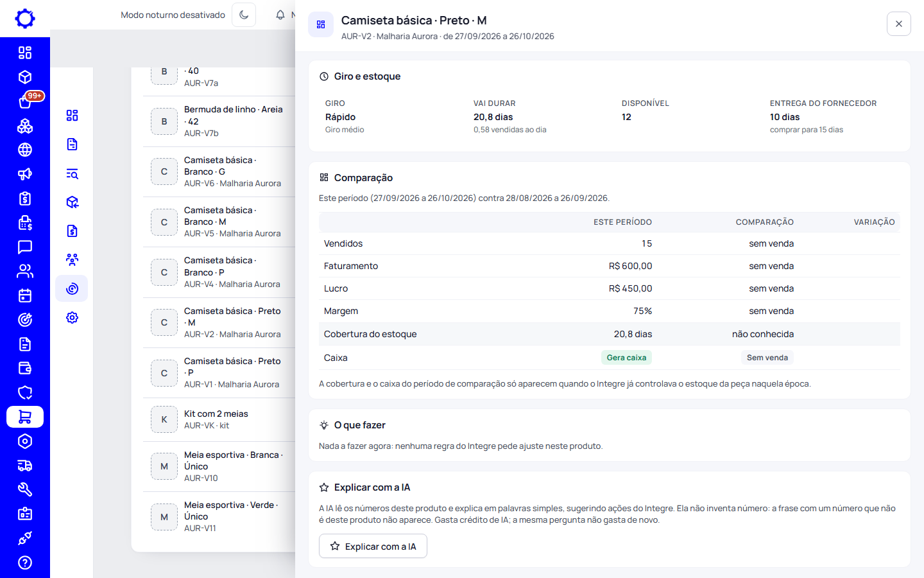The width and height of the screenshot is (924, 578).
Task: Select the highlighted shopping cart icon
Action: [25, 417]
